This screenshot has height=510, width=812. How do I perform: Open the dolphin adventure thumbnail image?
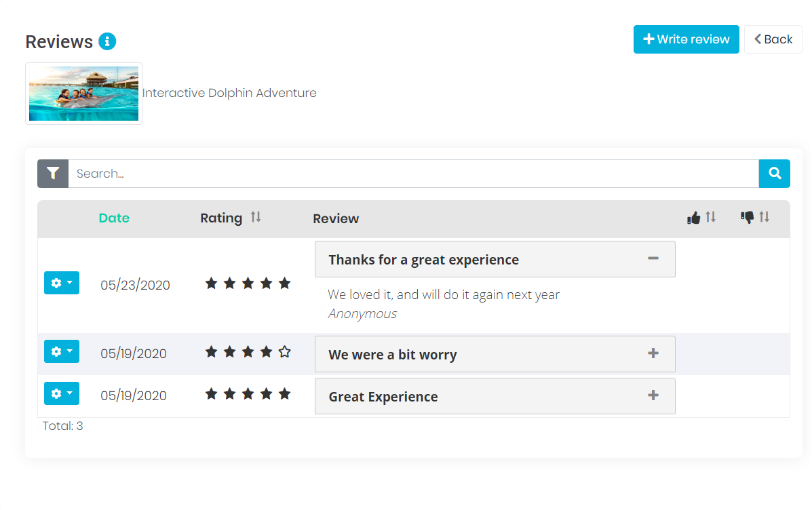point(83,94)
